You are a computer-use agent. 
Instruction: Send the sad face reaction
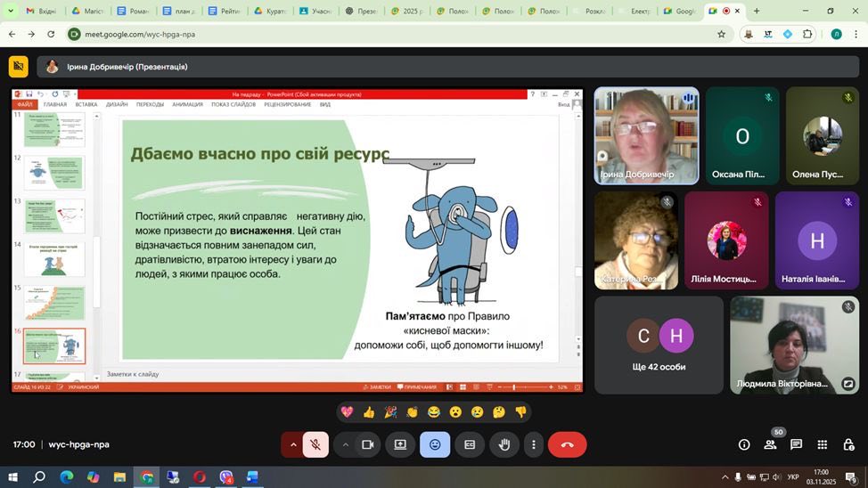477,411
